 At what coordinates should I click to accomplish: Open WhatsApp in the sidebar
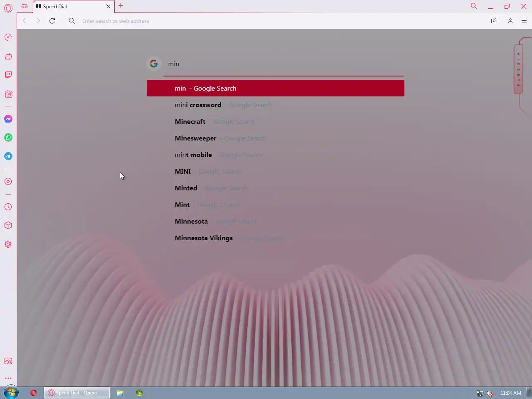(x=8, y=138)
